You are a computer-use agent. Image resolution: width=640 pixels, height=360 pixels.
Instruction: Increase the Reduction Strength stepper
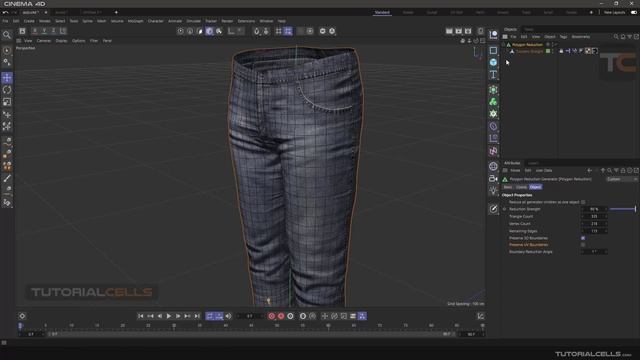(x=606, y=208)
